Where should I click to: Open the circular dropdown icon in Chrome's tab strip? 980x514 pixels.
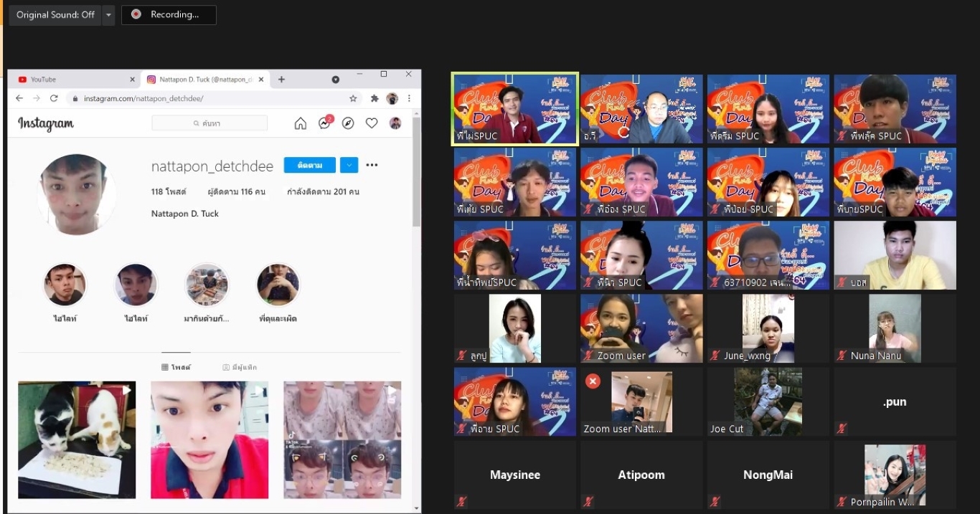pos(335,80)
